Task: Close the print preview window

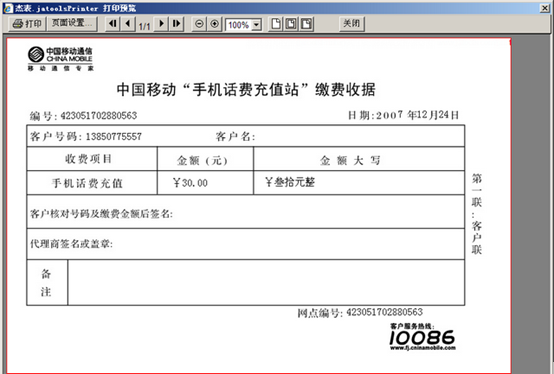Action: tap(545, 8)
